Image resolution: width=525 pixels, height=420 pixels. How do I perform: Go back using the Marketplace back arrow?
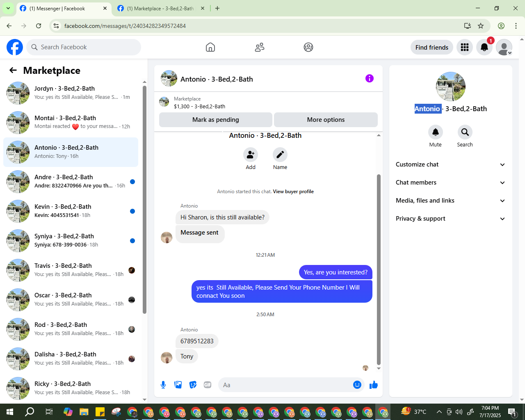[x=13, y=70]
